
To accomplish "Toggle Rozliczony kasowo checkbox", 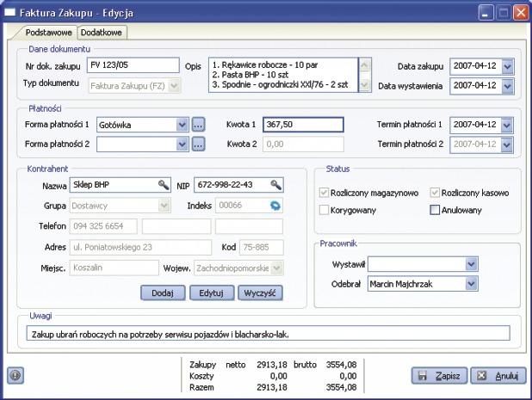I will [x=435, y=193].
